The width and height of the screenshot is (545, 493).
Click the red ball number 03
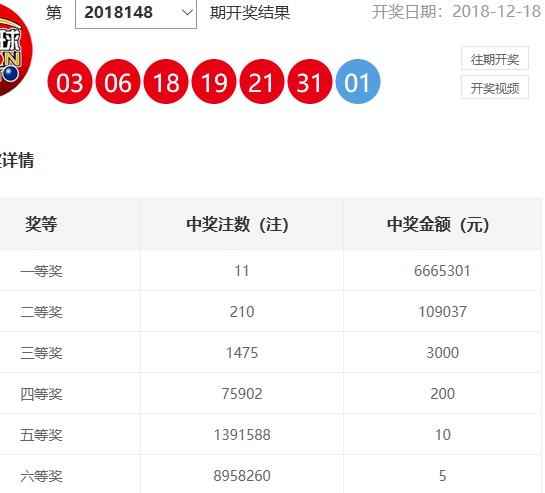(70, 82)
